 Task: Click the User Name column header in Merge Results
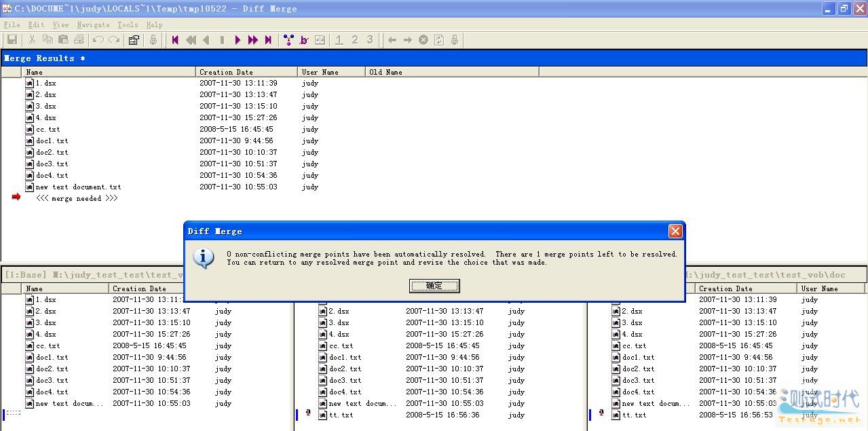click(x=331, y=72)
